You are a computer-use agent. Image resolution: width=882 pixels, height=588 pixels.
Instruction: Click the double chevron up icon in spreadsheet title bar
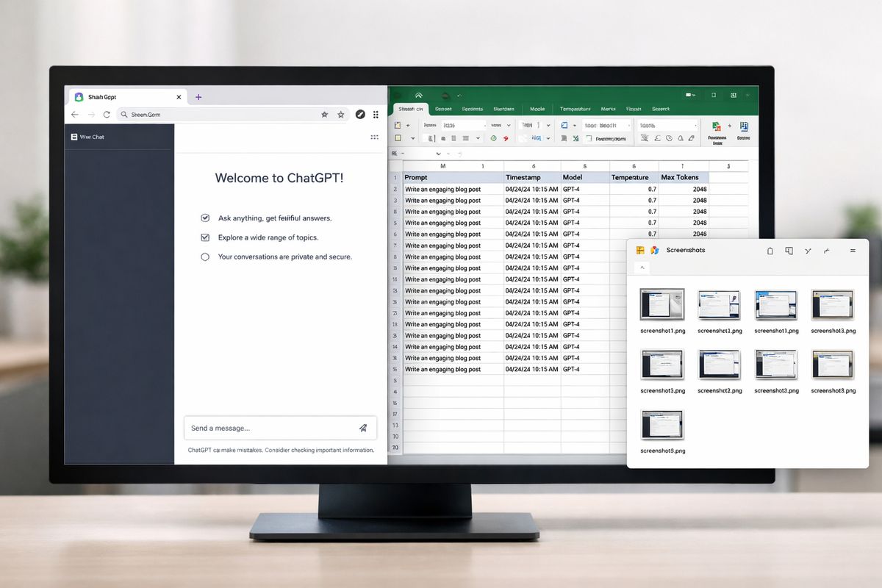[x=419, y=95]
